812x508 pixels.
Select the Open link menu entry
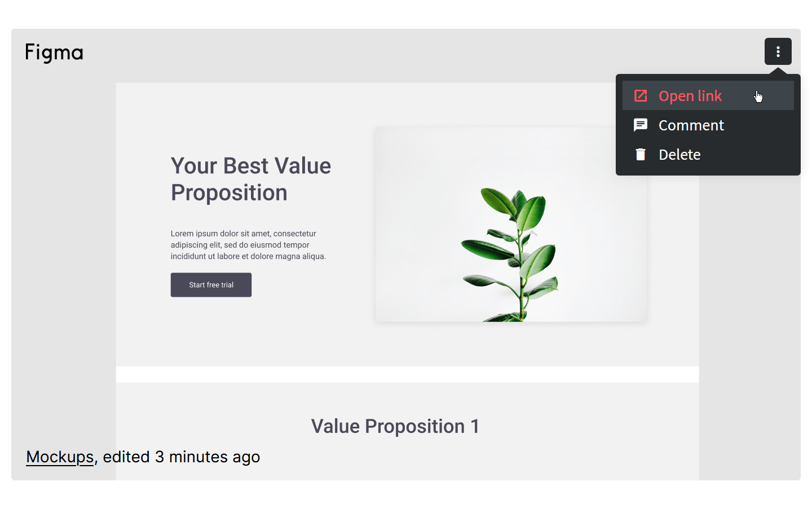(x=708, y=95)
